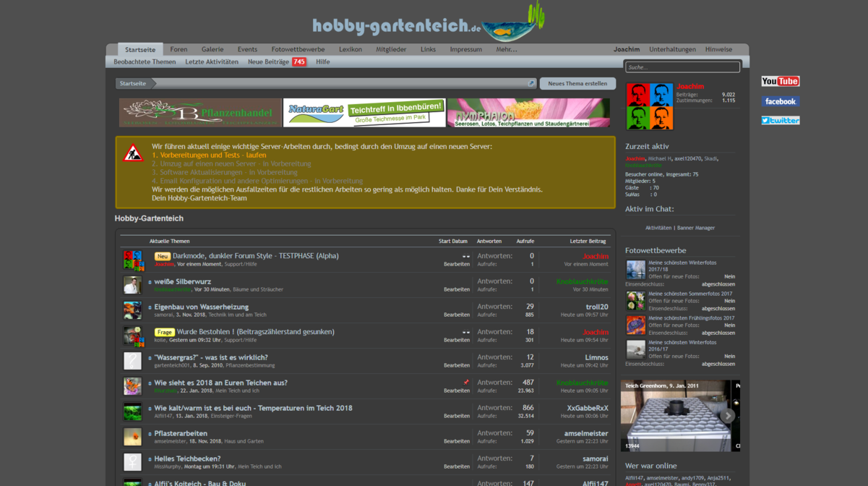The height and width of the screenshot is (486, 868).
Task: Click the pinned-thread pushpin icon
Action: pos(466,382)
